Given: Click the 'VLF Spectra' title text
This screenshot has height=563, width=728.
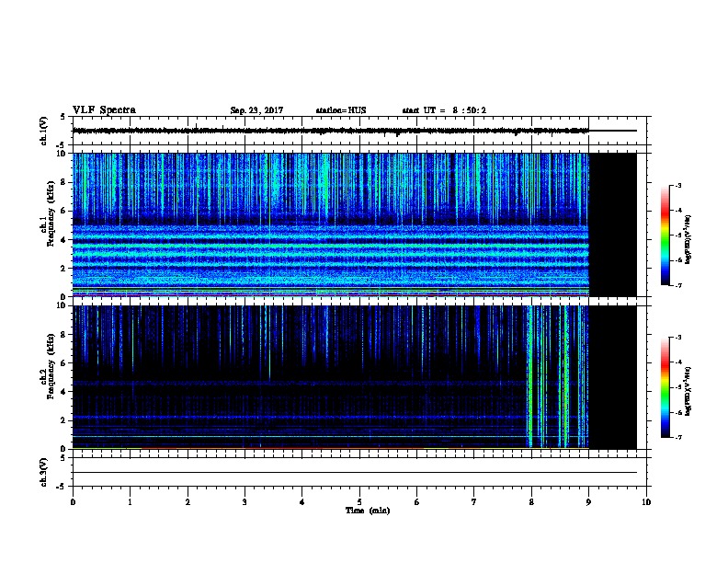Looking at the screenshot, I should point(104,110).
